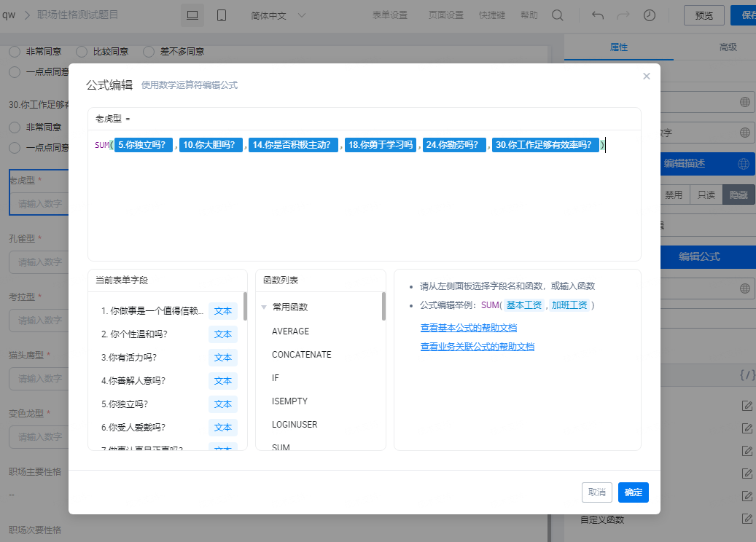This screenshot has height=542, width=756.
Task: Switch to the 高级 tab
Action: 728,47
